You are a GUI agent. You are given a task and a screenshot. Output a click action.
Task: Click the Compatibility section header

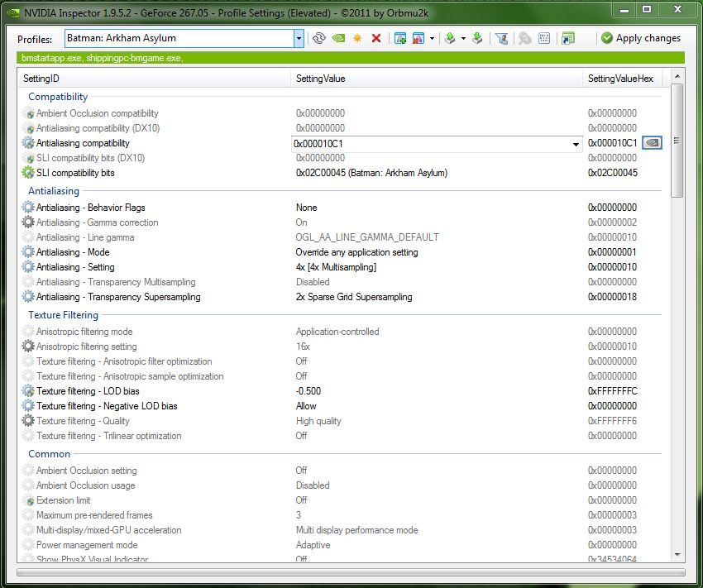pos(58,97)
